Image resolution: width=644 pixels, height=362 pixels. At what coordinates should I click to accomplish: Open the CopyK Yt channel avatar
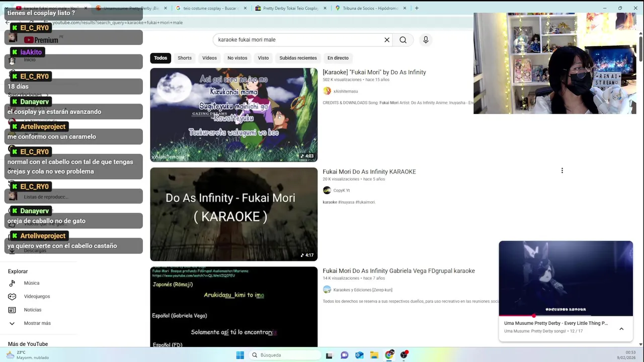(327, 190)
